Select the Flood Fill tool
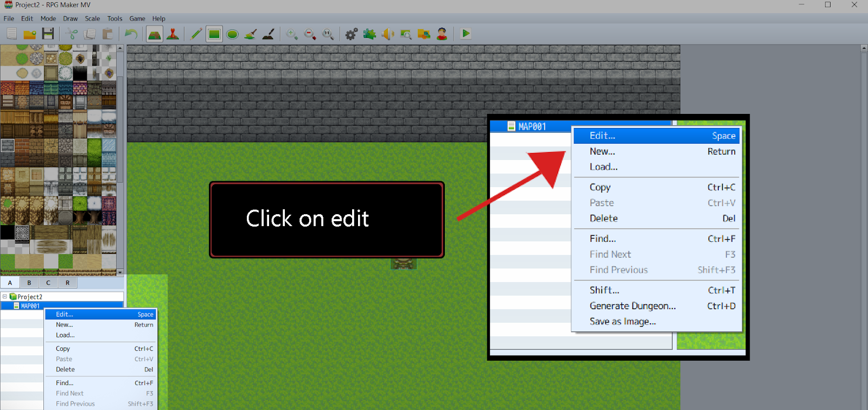868x410 pixels. pos(251,34)
